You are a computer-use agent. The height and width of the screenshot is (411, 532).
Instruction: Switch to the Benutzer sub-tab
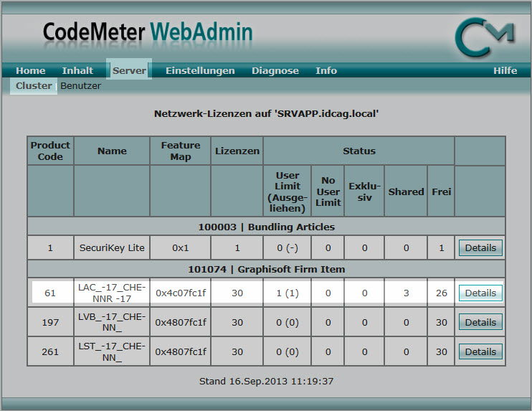tap(81, 86)
